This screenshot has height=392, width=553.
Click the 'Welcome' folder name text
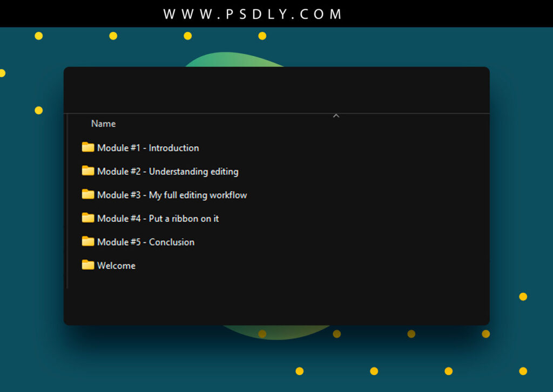(x=116, y=266)
